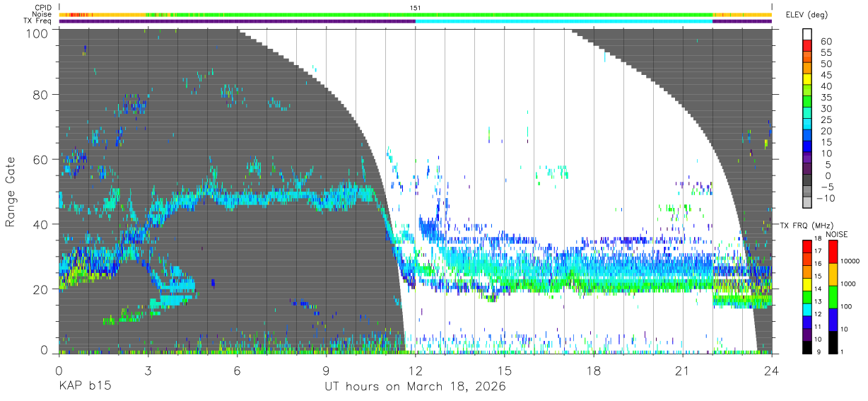Click the 'Range Gate' y-axis title
The image size is (868, 401).
[11, 191]
